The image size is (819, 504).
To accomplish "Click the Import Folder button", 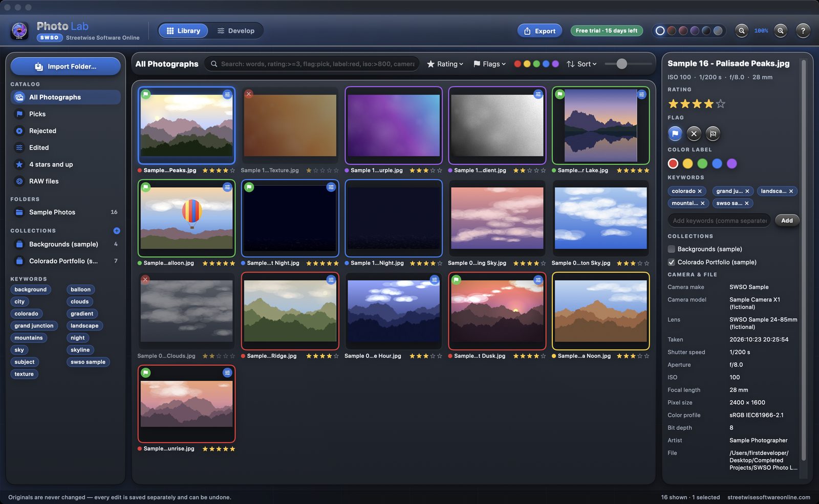I will tap(66, 67).
